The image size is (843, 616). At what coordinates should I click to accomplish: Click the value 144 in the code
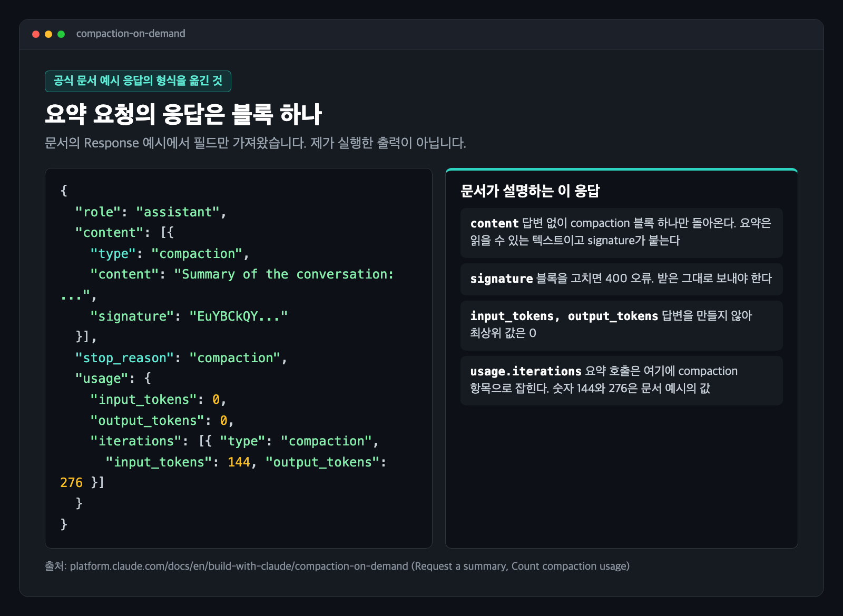click(239, 462)
